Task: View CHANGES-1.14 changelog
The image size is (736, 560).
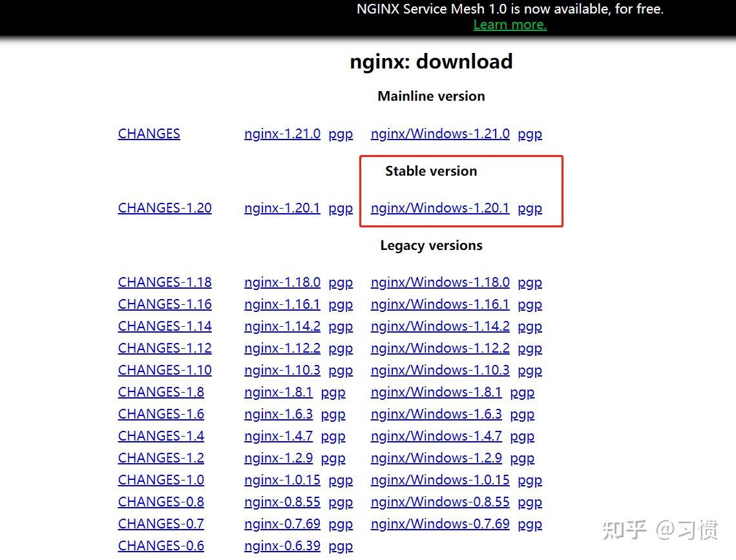Action: [x=164, y=326]
